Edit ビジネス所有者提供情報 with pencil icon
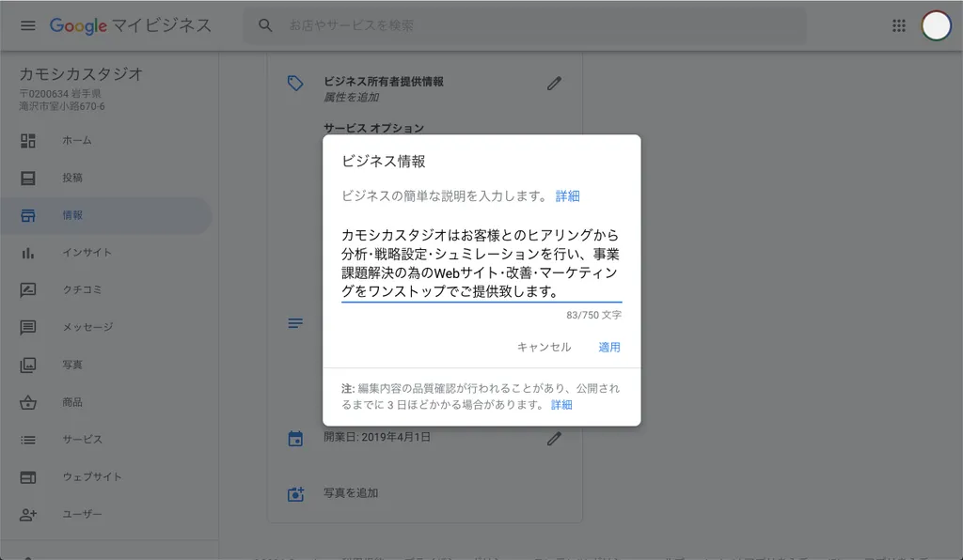 tap(554, 83)
